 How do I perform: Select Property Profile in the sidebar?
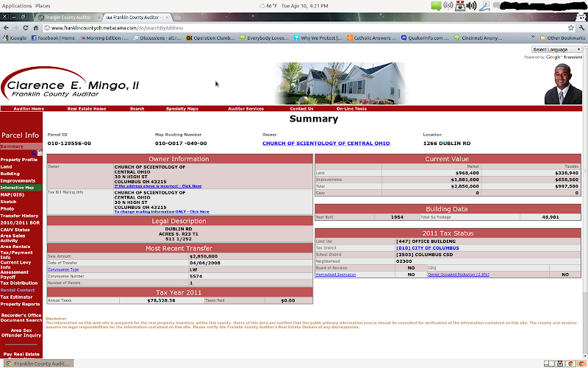coord(19,160)
